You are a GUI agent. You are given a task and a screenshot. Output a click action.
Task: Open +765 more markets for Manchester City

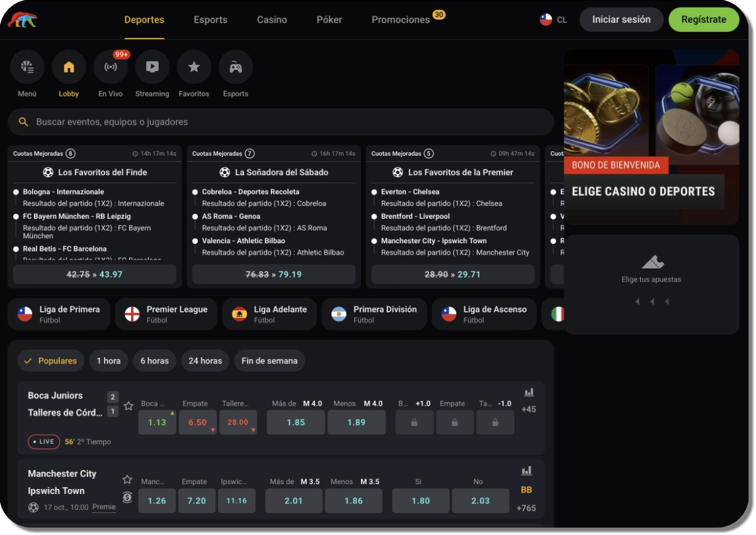526,508
